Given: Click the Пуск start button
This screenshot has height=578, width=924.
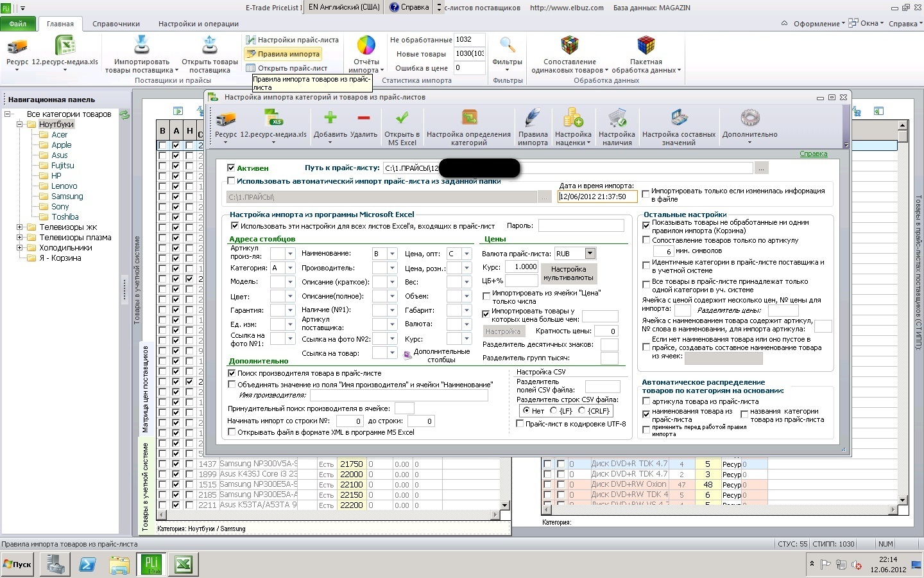Looking at the screenshot, I should click(17, 565).
